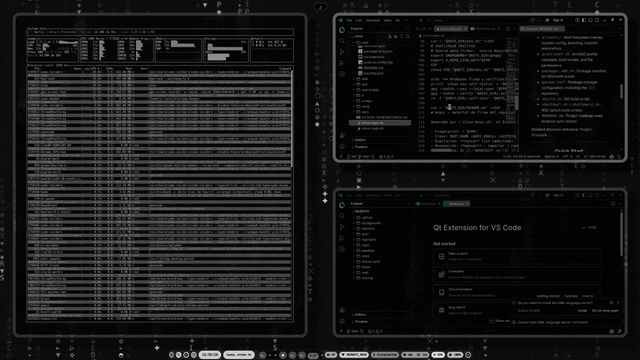
Task: Open Selection menu in top VS Code window
Action: [x=372, y=20]
